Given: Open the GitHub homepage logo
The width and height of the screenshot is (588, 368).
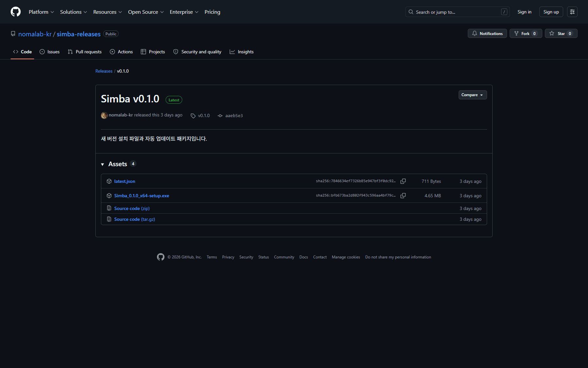Looking at the screenshot, I should coord(16,12).
